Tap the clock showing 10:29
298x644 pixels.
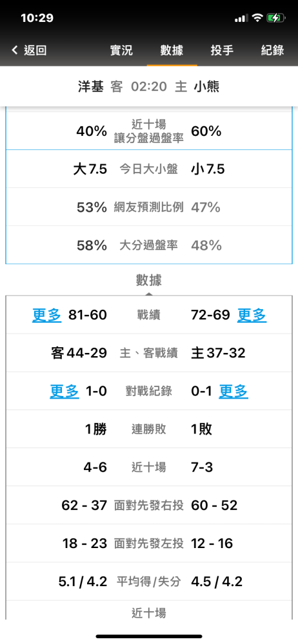(37, 18)
